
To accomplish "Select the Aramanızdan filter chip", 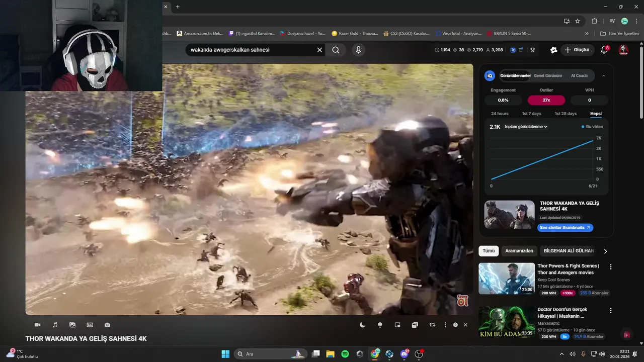I will (x=519, y=251).
